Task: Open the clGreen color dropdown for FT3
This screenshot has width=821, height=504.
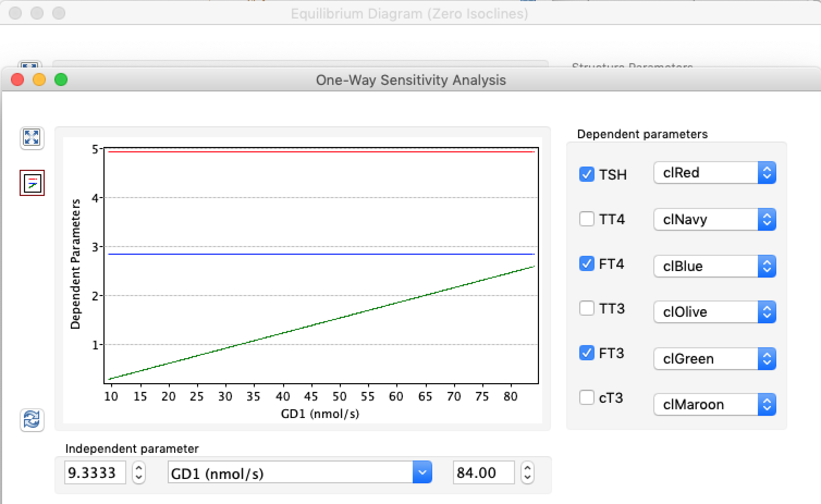Action: pyautogui.click(x=714, y=359)
